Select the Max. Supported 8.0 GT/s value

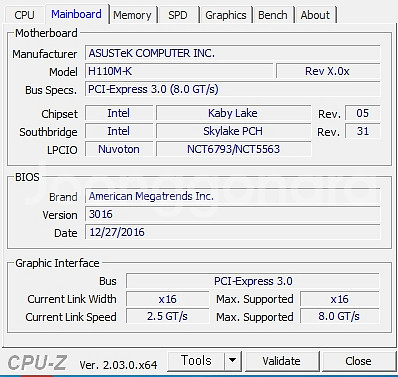[339, 316]
